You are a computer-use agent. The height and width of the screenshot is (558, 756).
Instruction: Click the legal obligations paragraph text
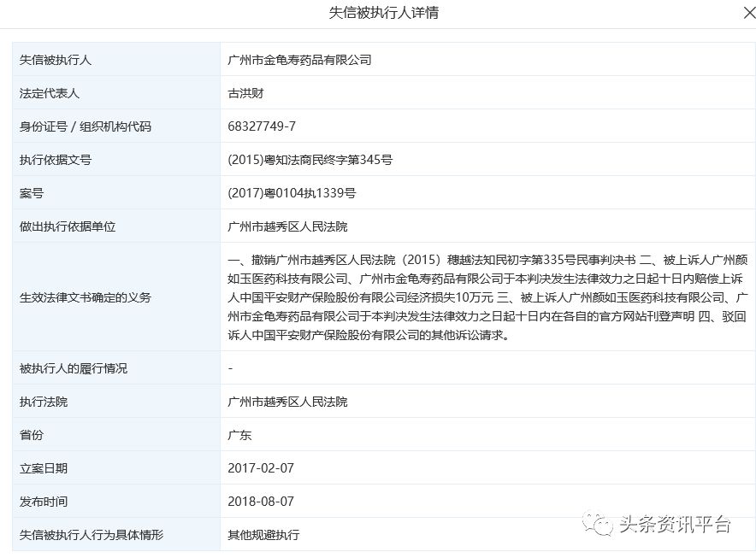pos(487,297)
